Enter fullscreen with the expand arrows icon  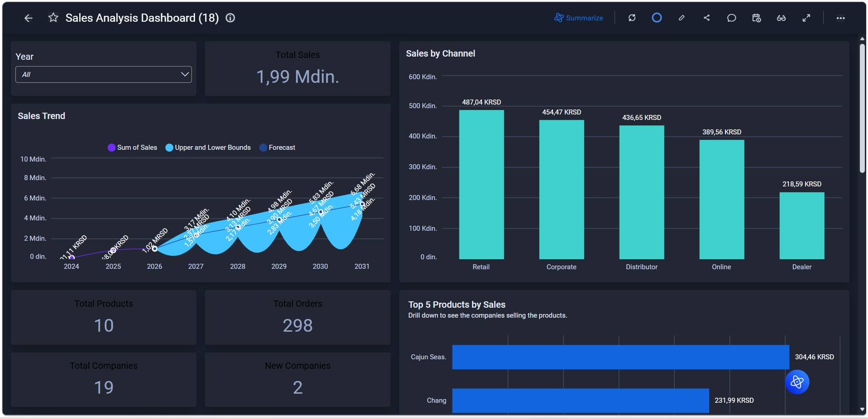(806, 18)
